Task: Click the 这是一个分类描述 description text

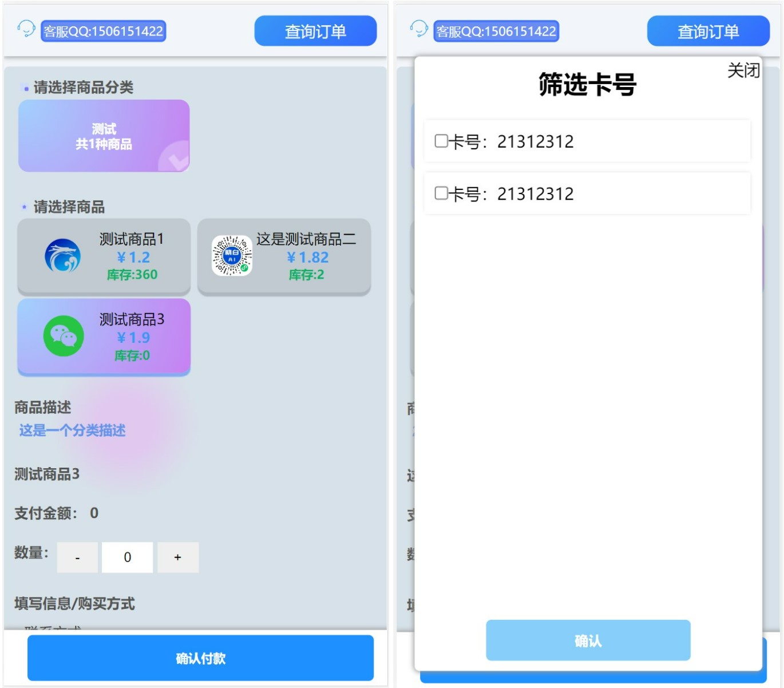Action: pyautogui.click(x=73, y=430)
